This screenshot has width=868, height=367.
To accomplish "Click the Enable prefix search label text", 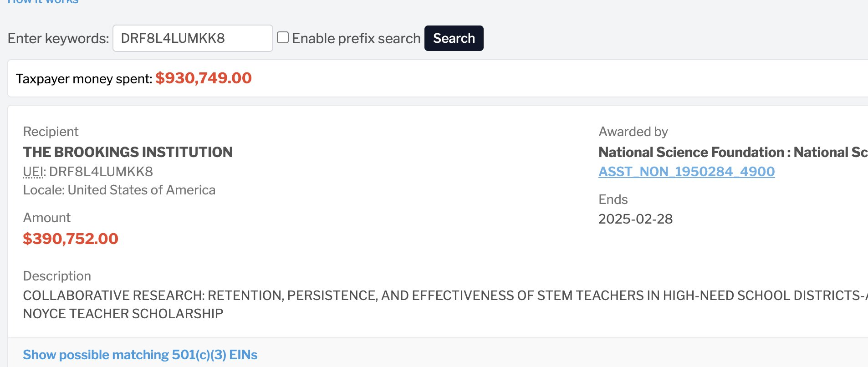I will click(x=356, y=38).
